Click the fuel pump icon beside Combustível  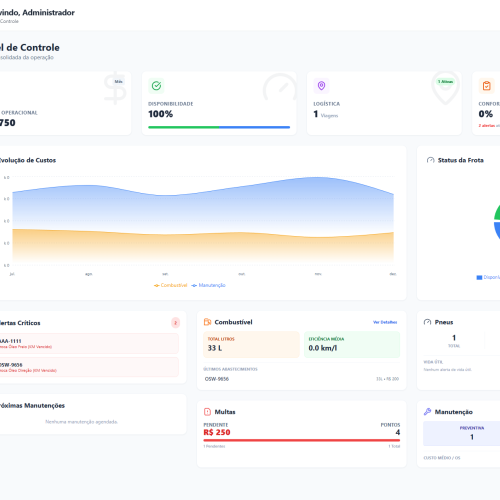(207, 322)
